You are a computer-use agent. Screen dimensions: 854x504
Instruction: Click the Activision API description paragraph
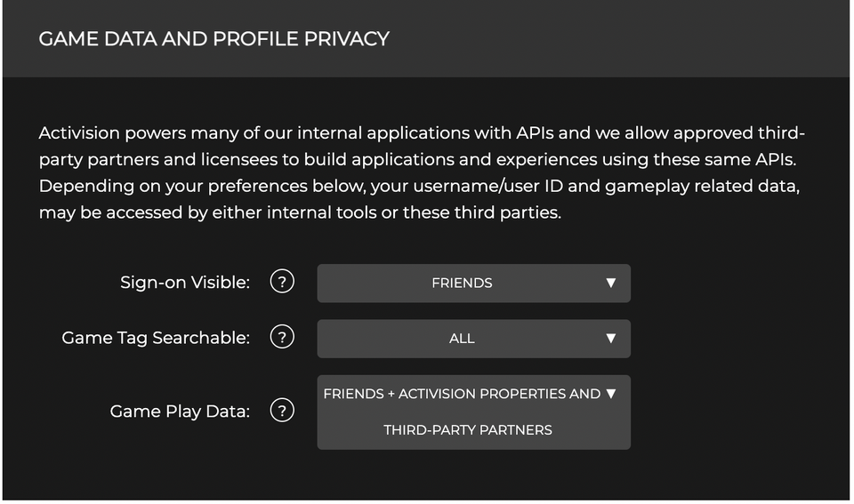tap(422, 172)
